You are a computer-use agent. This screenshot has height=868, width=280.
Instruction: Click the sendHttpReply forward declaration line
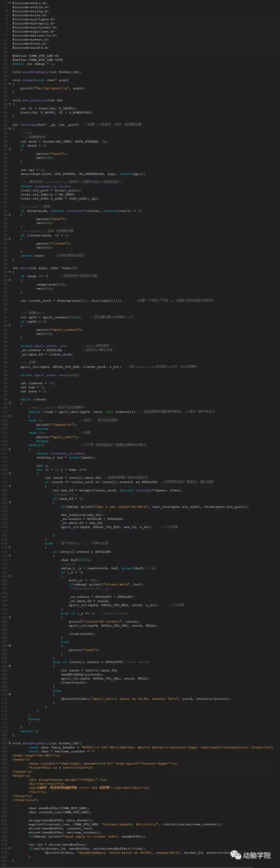point(46,71)
